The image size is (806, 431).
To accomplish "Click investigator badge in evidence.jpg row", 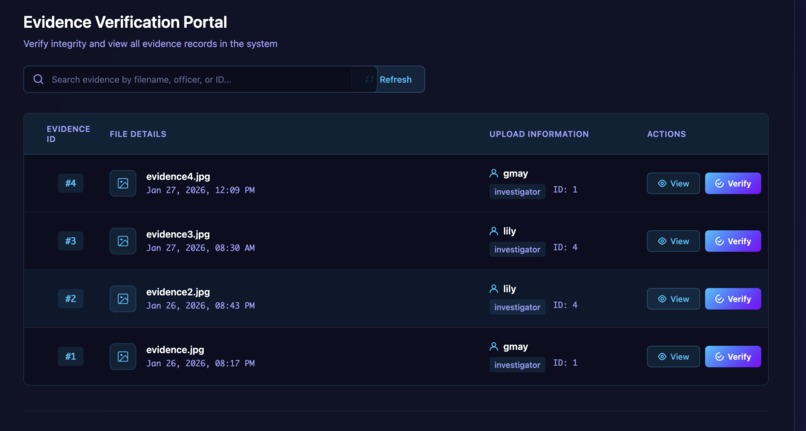I will pyautogui.click(x=517, y=365).
